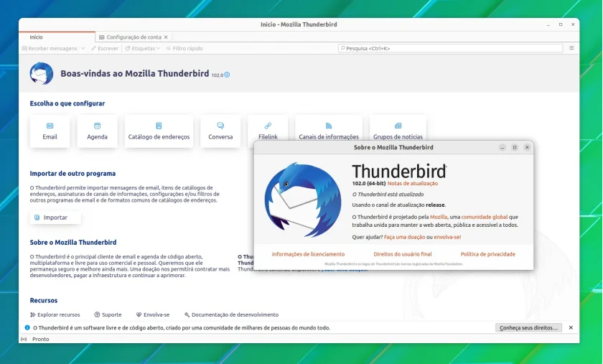Click the Recursos heading
Screen dimensions: 603x364
pyautogui.click(x=44, y=301)
